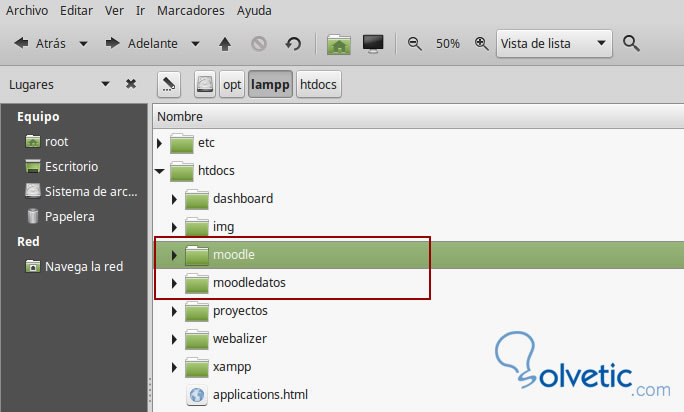
Task: Open the home folder icon
Action: [x=339, y=44]
